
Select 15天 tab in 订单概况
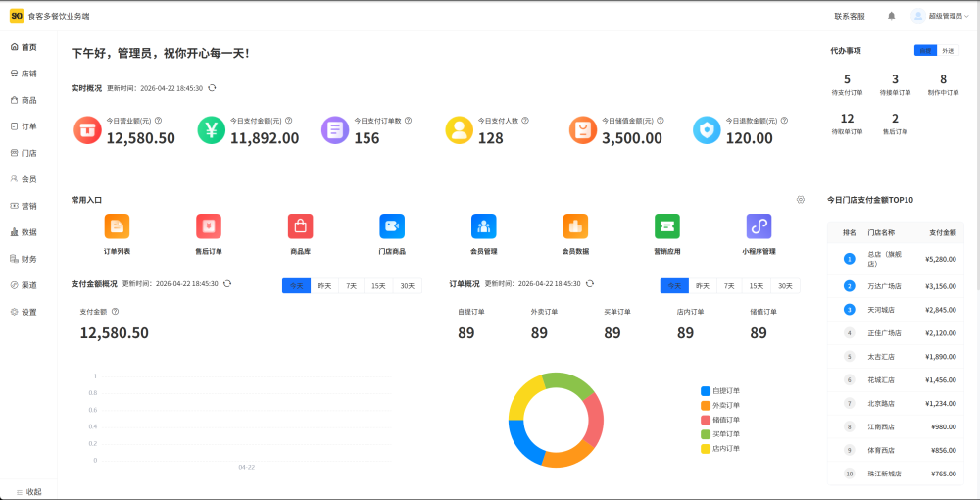tap(757, 285)
